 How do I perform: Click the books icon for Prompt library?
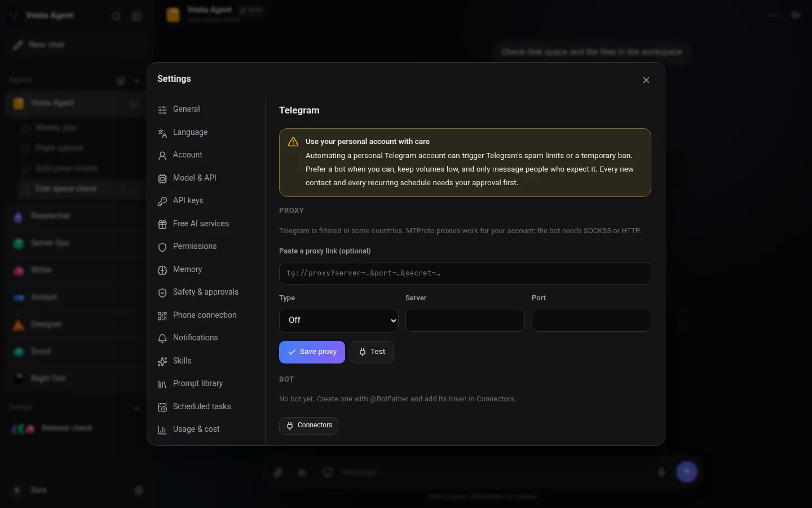click(x=162, y=384)
